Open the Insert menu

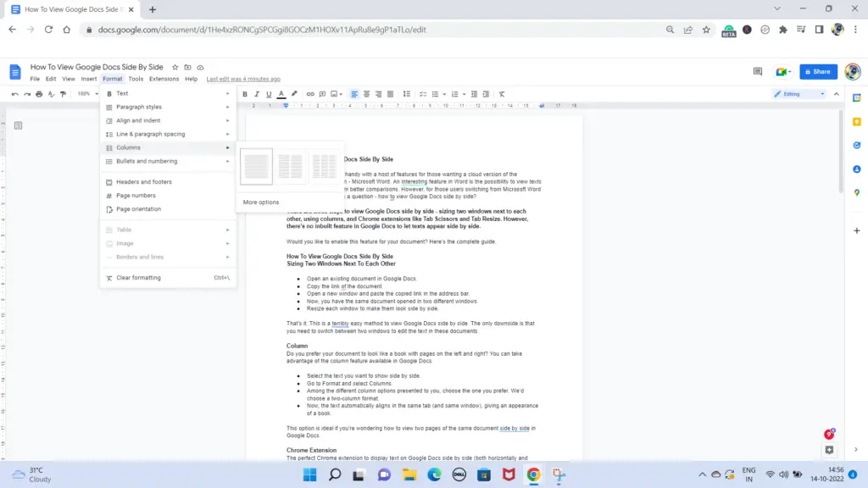coord(88,79)
